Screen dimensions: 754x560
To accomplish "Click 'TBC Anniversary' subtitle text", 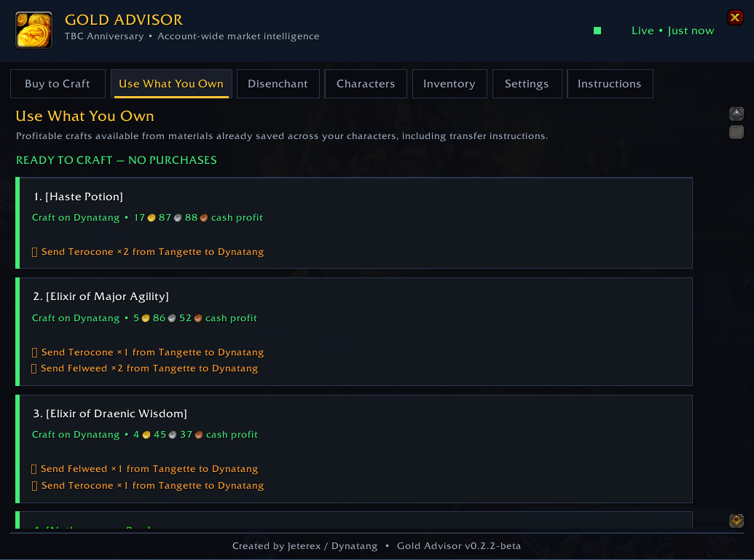I will 104,36.
